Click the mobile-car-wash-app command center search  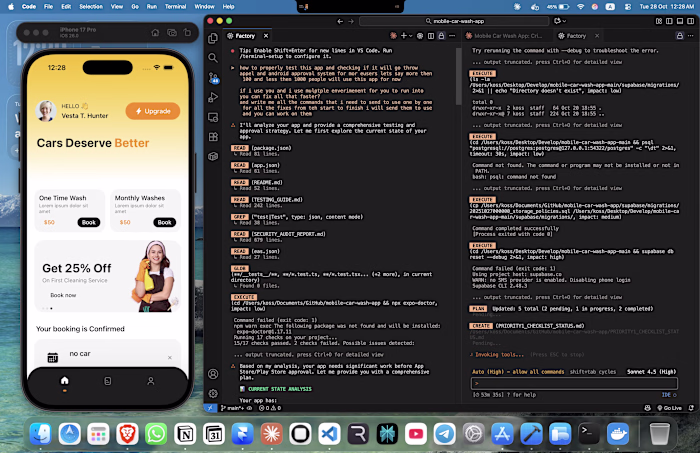[454, 21]
